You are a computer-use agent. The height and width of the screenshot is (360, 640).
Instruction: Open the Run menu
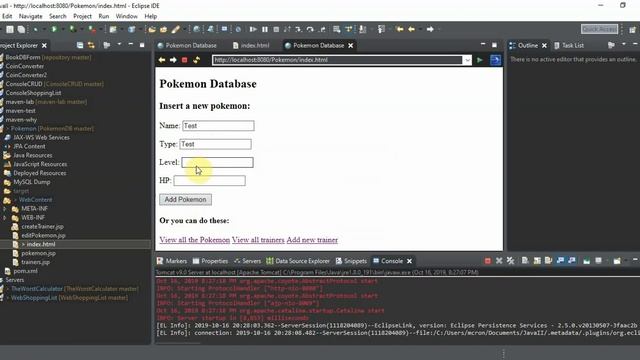(x=104, y=16)
